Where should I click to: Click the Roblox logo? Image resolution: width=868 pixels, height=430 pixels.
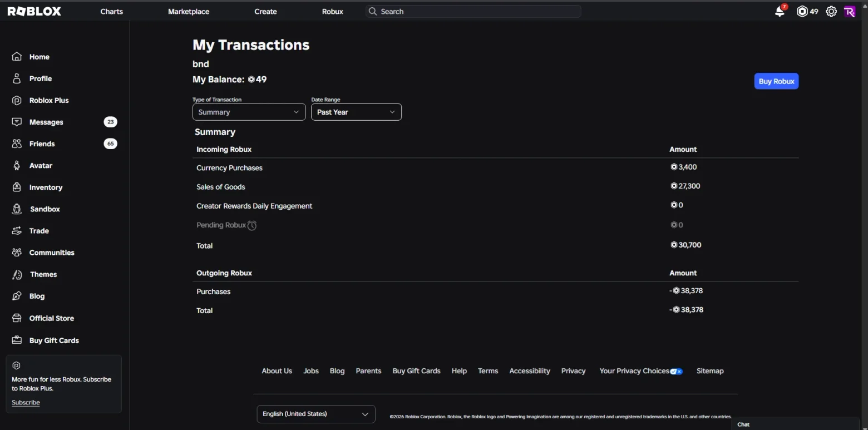point(34,11)
